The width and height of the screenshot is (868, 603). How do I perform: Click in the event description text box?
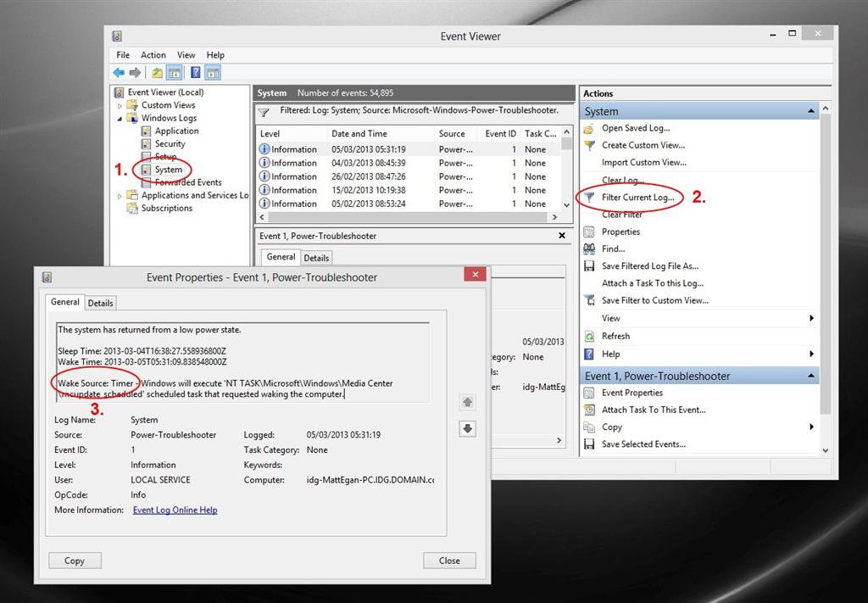click(x=242, y=362)
